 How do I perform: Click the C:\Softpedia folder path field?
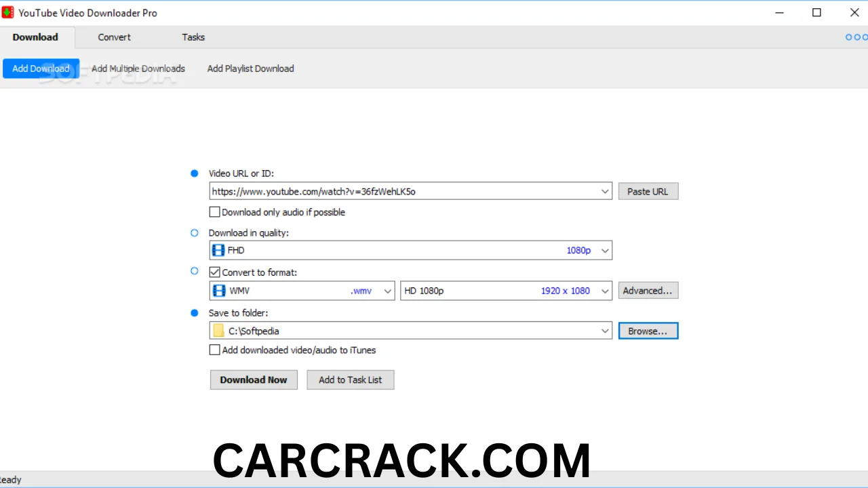point(412,331)
